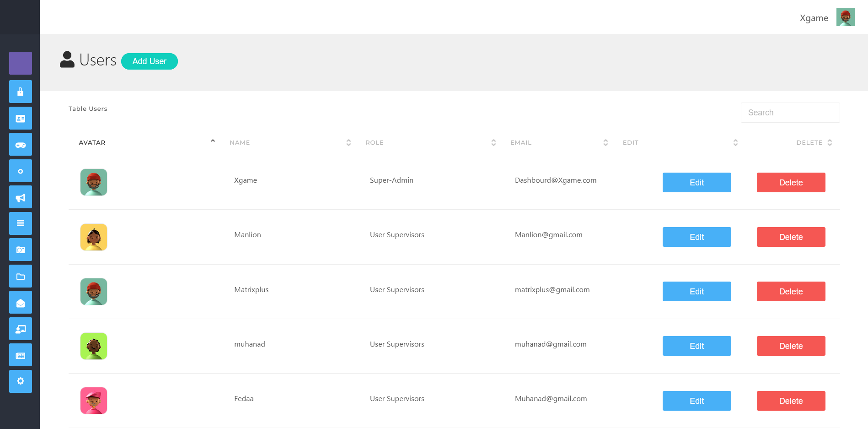
Task: Collapse the AVATAR column sort caret
Action: [x=213, y=141]
